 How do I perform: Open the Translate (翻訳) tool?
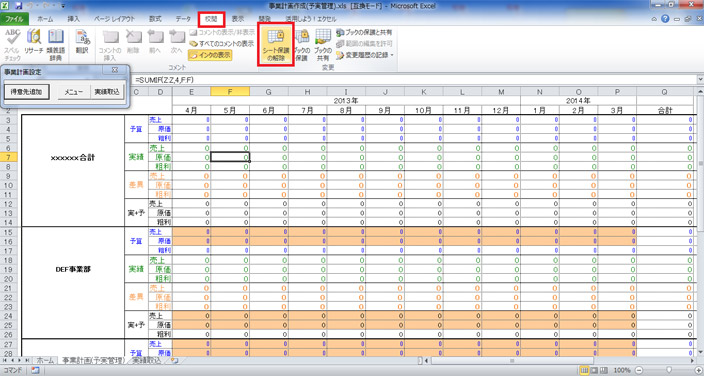(x=82, y=43)
